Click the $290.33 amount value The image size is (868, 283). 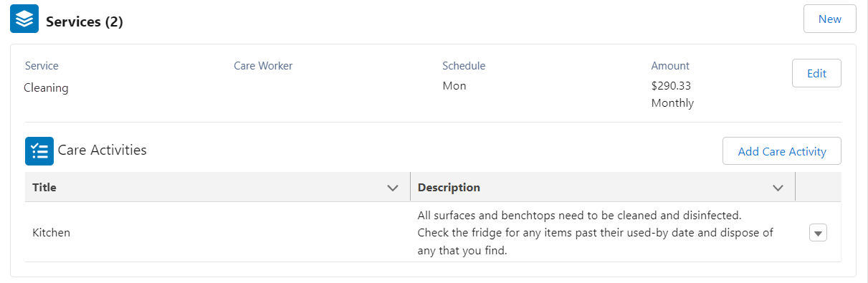tap(671, 86)
